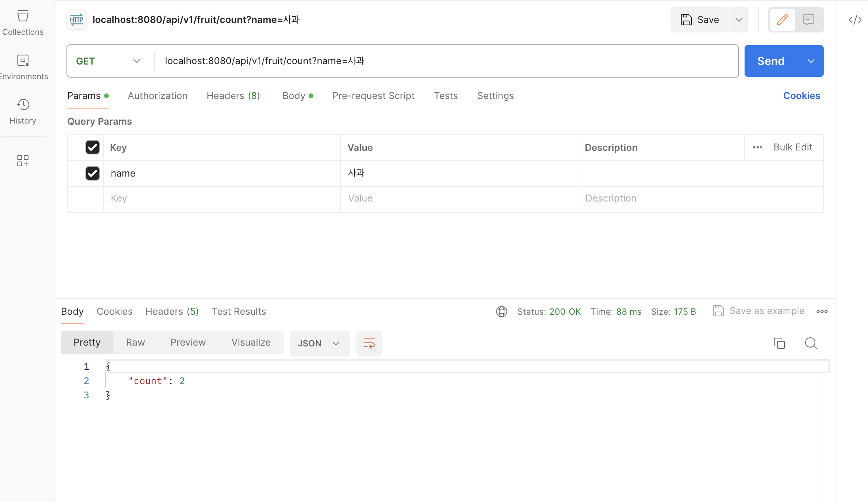868x502 pixels.
Task: Click the comments mode icon
Action: tap(808, 20)
